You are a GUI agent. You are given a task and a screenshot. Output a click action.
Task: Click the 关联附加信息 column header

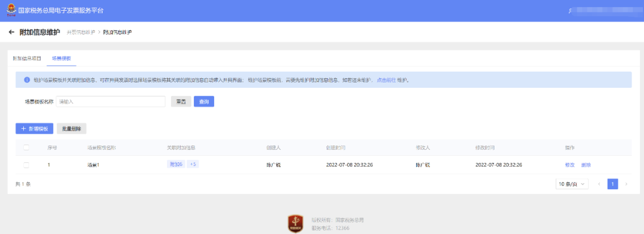pos(181,147)
